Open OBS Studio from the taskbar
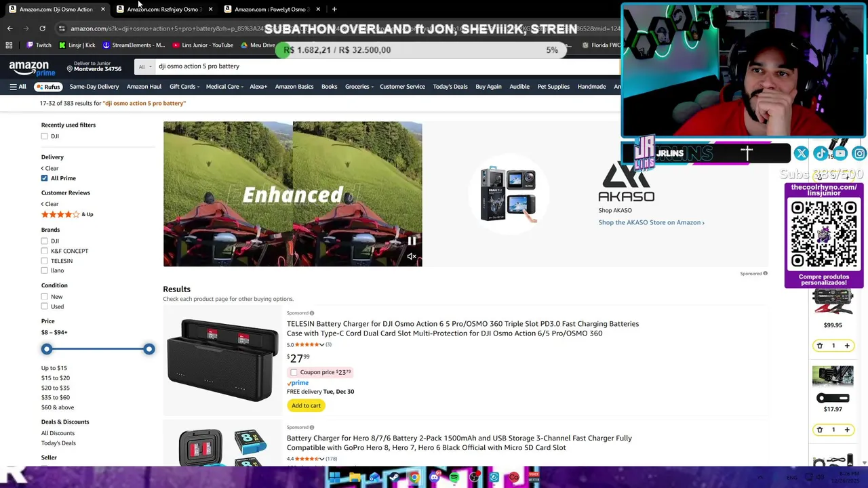 point(474,478)
